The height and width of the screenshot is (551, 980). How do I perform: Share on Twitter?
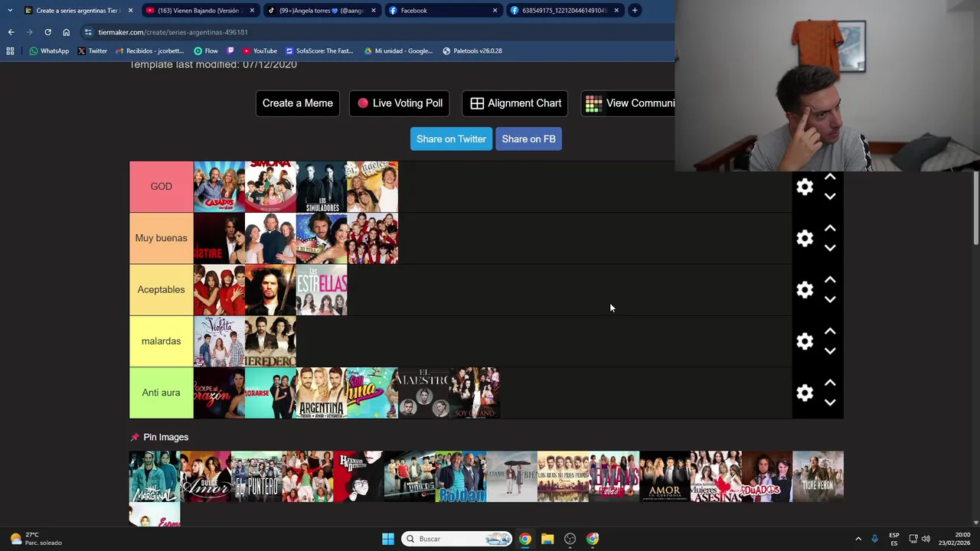pyautogui.click(x=451, y=139)
